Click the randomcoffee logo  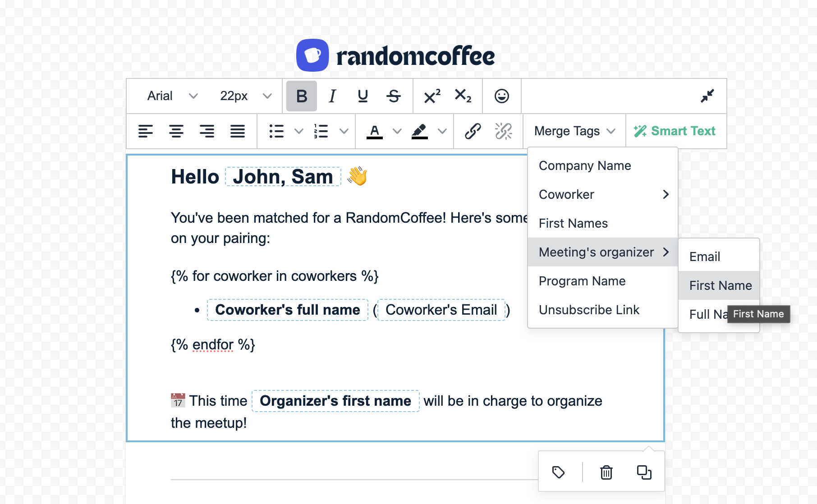(395, 55)
